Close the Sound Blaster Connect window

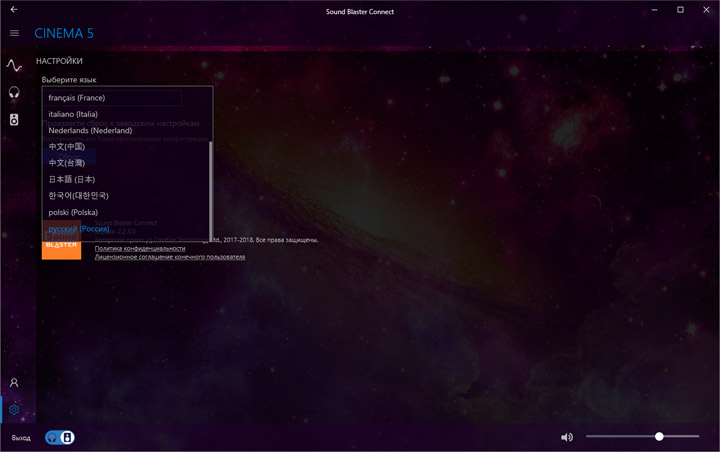706,10
